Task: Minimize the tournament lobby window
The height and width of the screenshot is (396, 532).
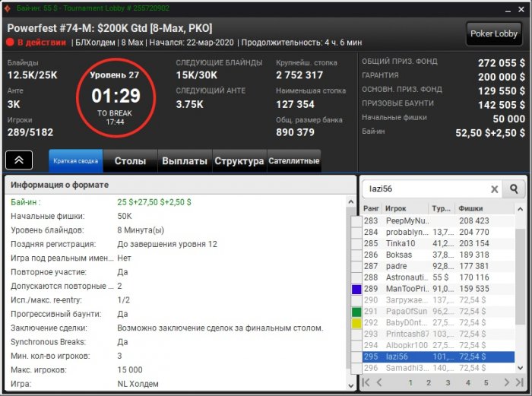Action: click(x=508, y=10)
